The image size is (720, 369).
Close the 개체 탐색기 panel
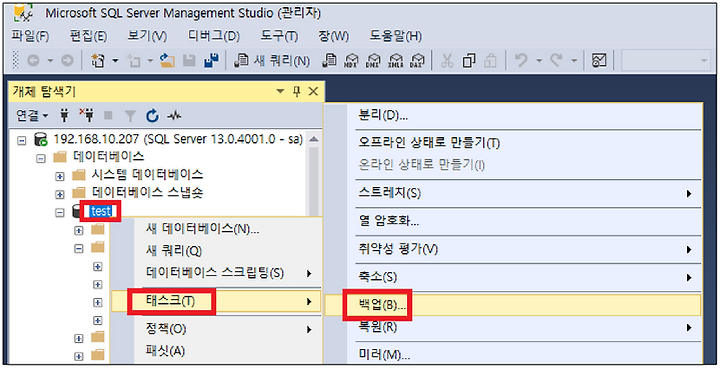click(x=314, y=92)
